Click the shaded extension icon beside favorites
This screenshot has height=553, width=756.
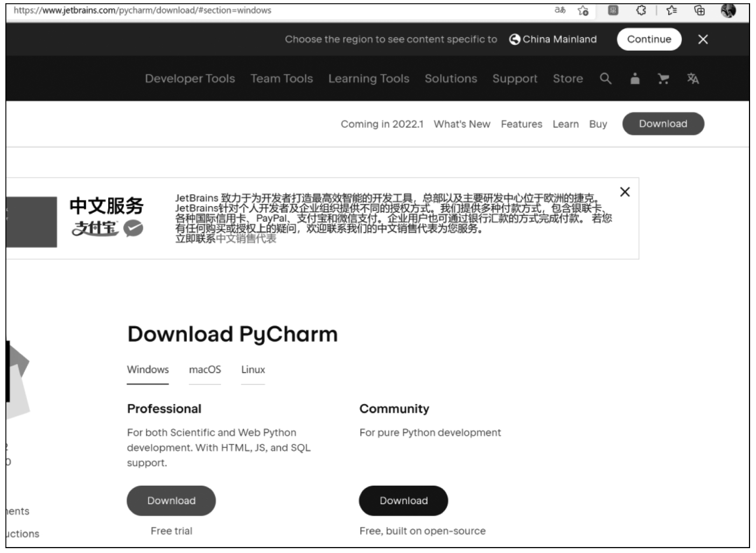point(613,10)
